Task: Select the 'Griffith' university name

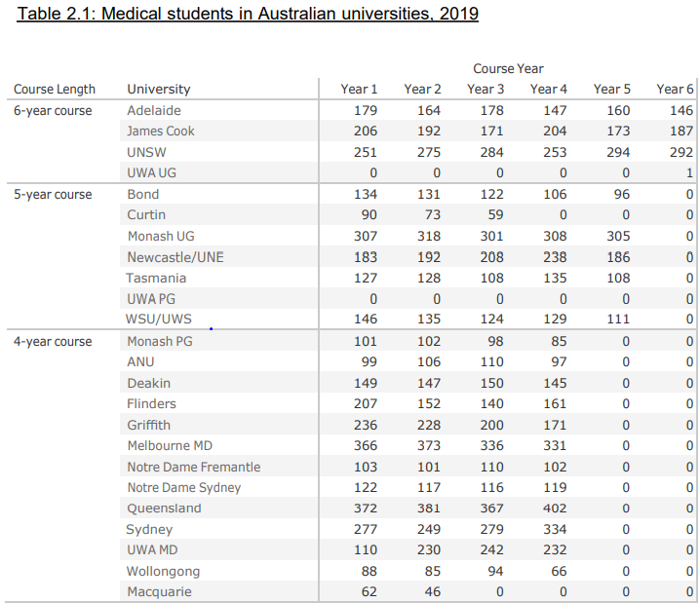Action: [148, 425]
